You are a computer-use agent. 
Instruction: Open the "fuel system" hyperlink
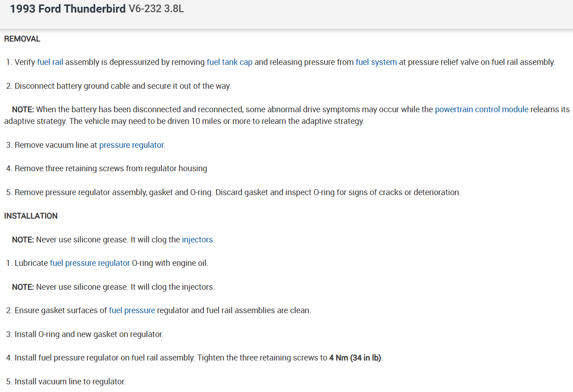point(376,62)
